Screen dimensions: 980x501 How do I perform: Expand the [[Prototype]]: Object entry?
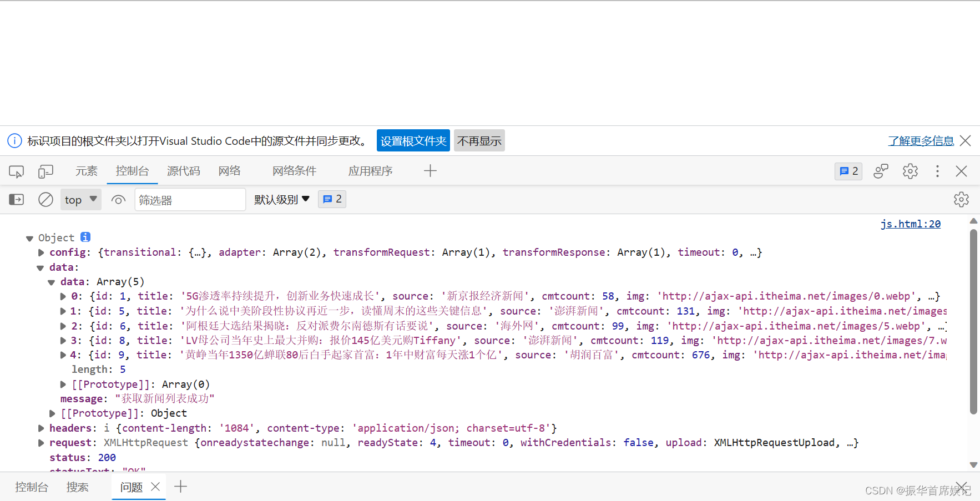click(x=52, y=413)
